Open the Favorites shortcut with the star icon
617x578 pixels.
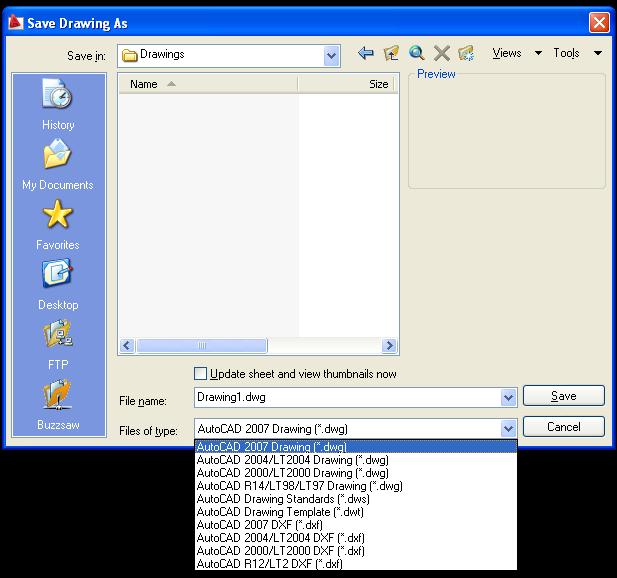(x=58, y=225)
